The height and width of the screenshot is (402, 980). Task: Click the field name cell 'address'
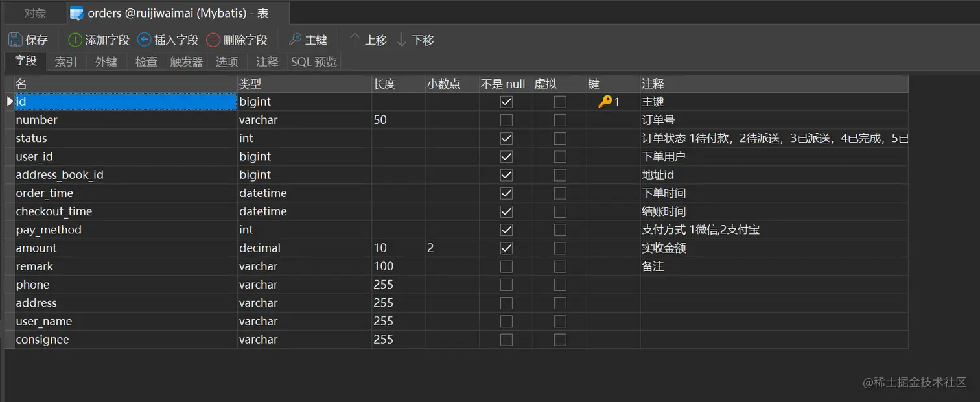(126, 303)
